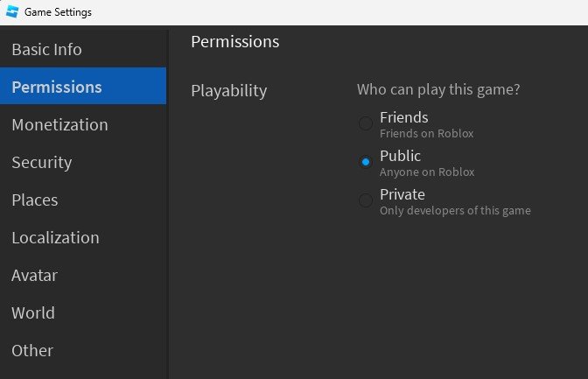Open the World settings tab
588x379 pixels.
(x=33, y=313)
